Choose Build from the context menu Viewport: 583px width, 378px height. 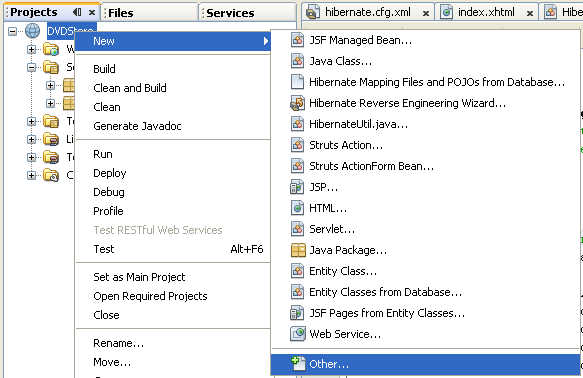104,69
